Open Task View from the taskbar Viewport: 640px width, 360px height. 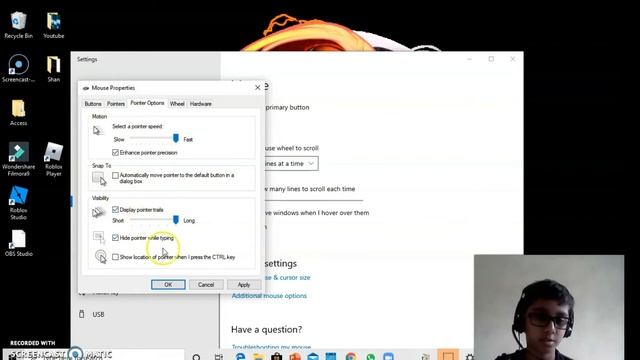coord(219,357)
